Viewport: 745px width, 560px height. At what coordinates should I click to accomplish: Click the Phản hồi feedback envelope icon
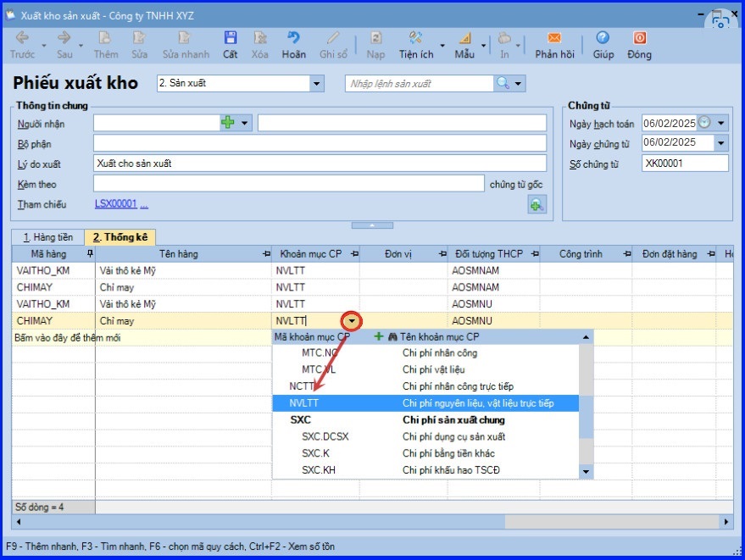[553, 39]
